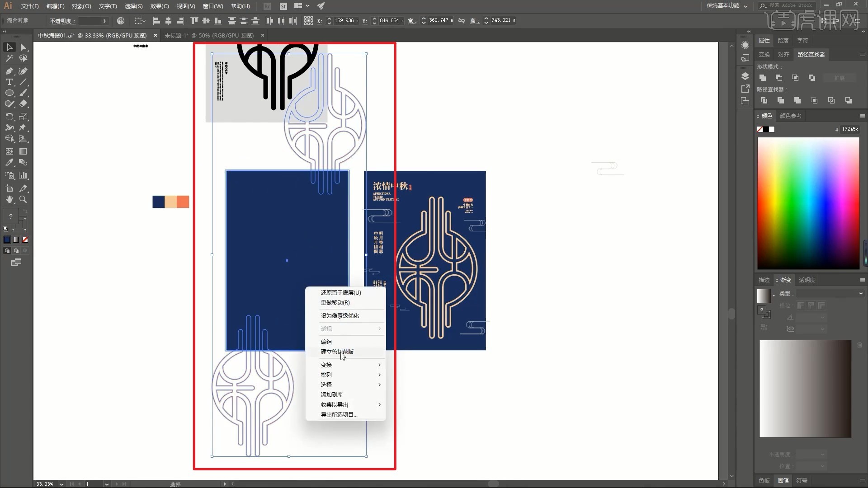
Task: Select the Rotate tool in toolbar
Action: pos(9,116)
